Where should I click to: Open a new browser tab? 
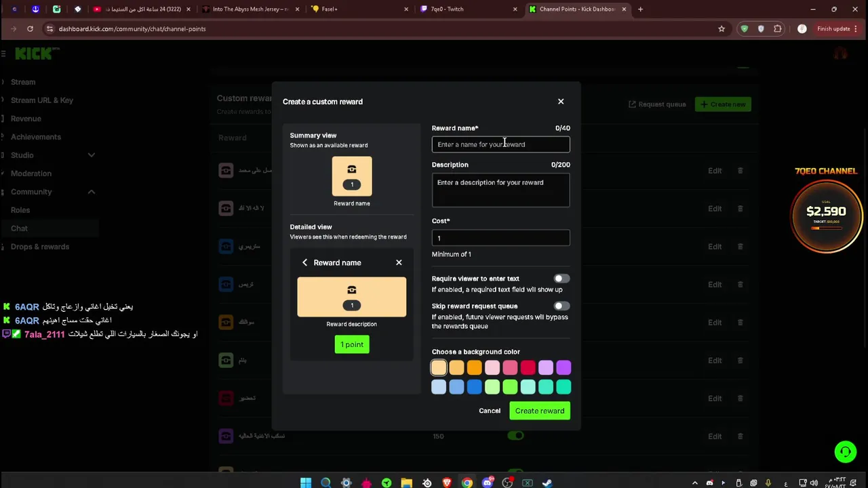click(640, 9)
